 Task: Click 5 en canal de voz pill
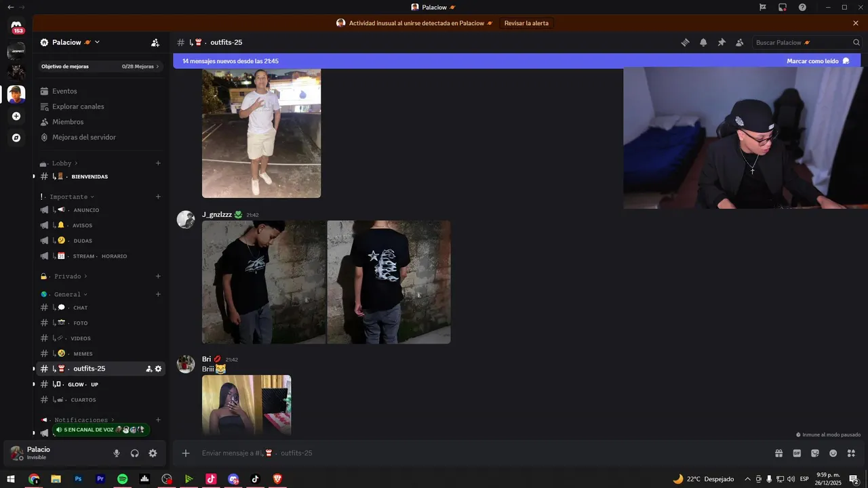tap(100, 430)
